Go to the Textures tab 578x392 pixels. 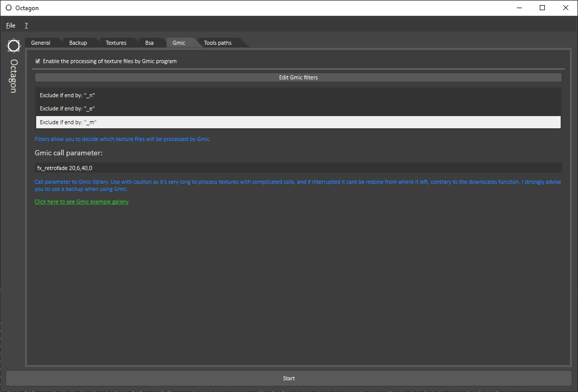click(116, 43)
